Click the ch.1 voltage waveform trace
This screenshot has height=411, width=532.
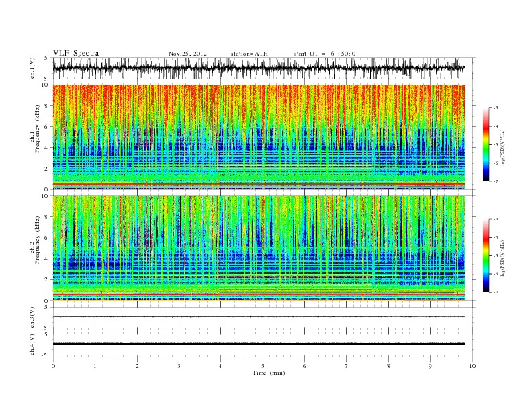tap(259, 68)
